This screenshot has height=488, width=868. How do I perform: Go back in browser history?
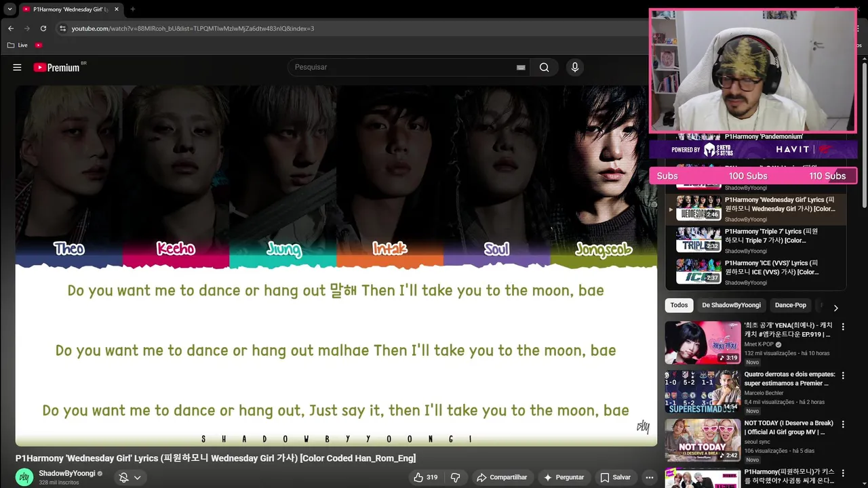[10, 28]
